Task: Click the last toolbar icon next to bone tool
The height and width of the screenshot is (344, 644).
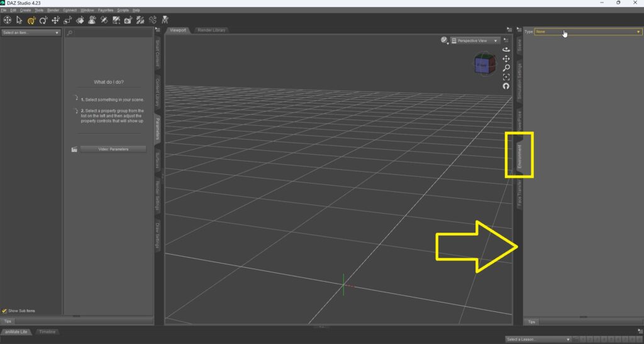Action: [165, 19]
